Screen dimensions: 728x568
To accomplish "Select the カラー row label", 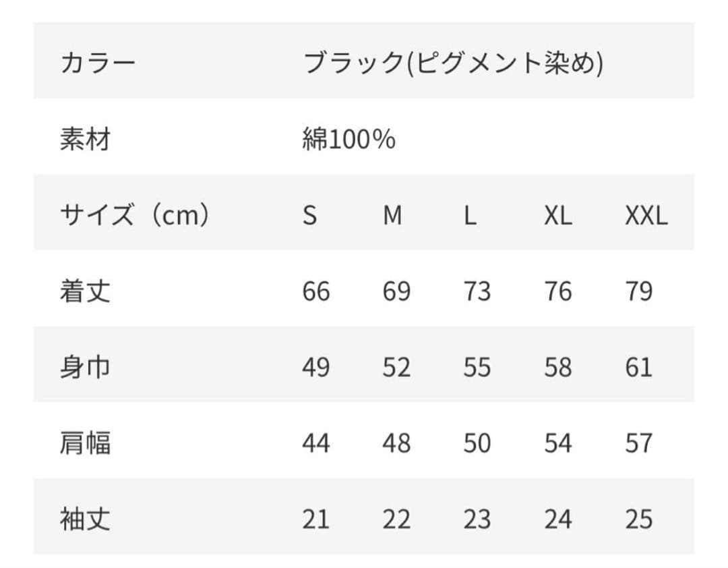I will coord(98,62).
